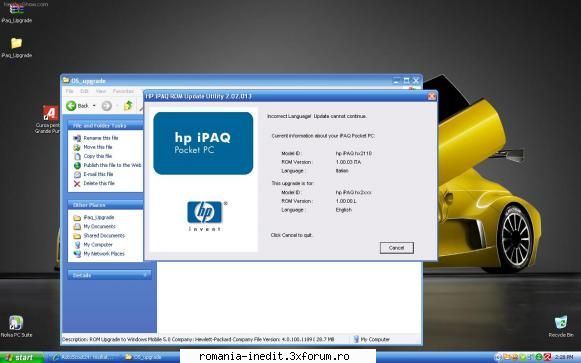Click the red X delete icon
The width and height of the screenshot is (581, 363).
pyautogui.click(x=77, y=184)
